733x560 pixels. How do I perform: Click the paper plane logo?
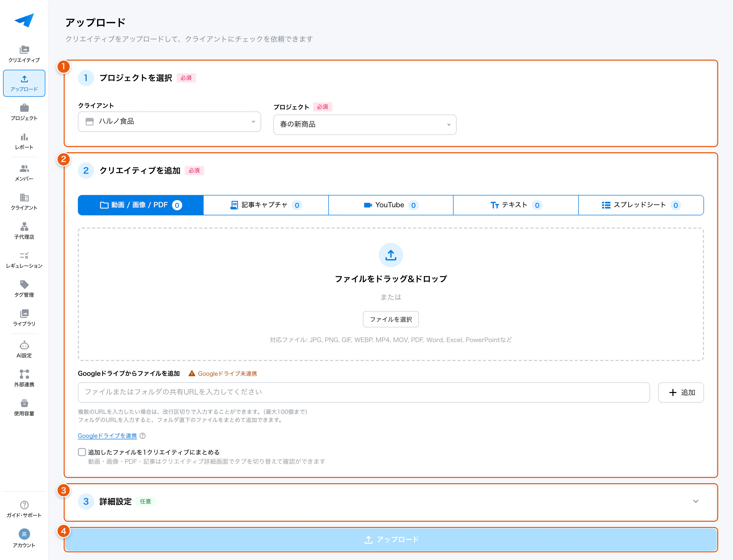click(24, 20)
